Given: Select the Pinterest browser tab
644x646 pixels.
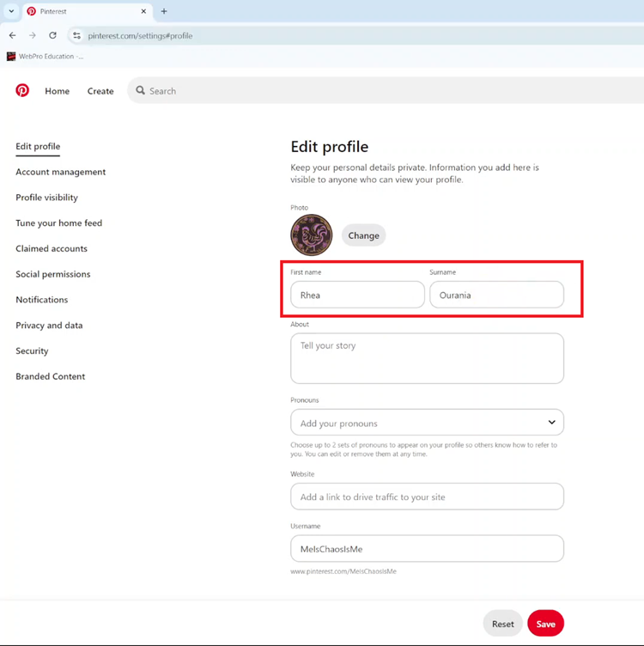Looking at the screenshot, I should point(87,11).
